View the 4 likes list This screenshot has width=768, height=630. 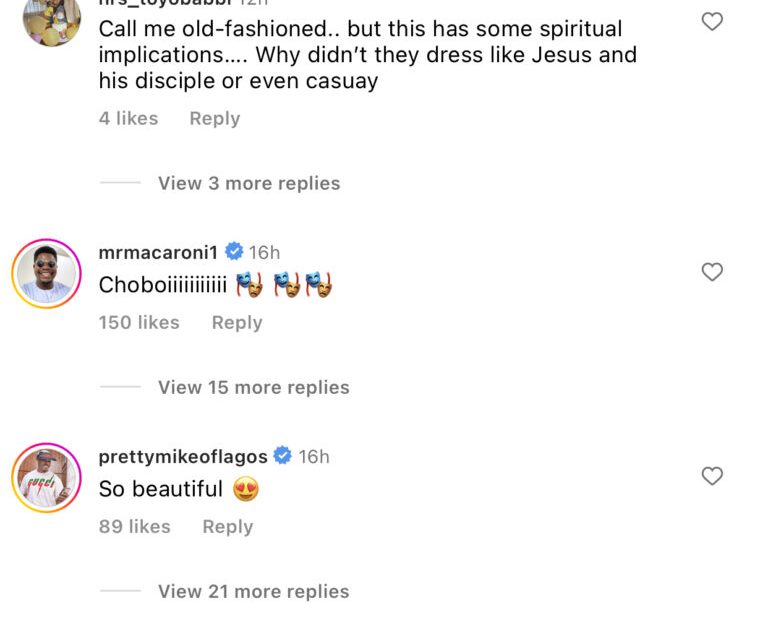[128, 118]
